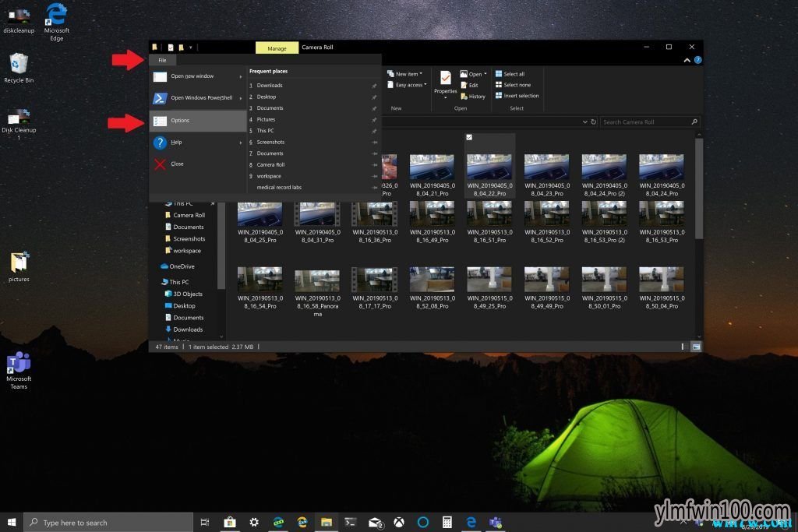Collapse the ribbon with the chevron

pyautogui.click(x=687, y=60)
